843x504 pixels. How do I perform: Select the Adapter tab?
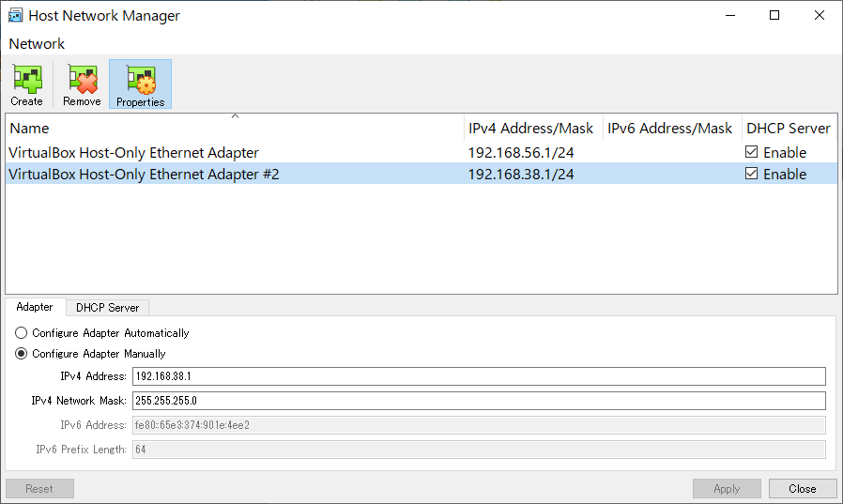click(35, 307)
